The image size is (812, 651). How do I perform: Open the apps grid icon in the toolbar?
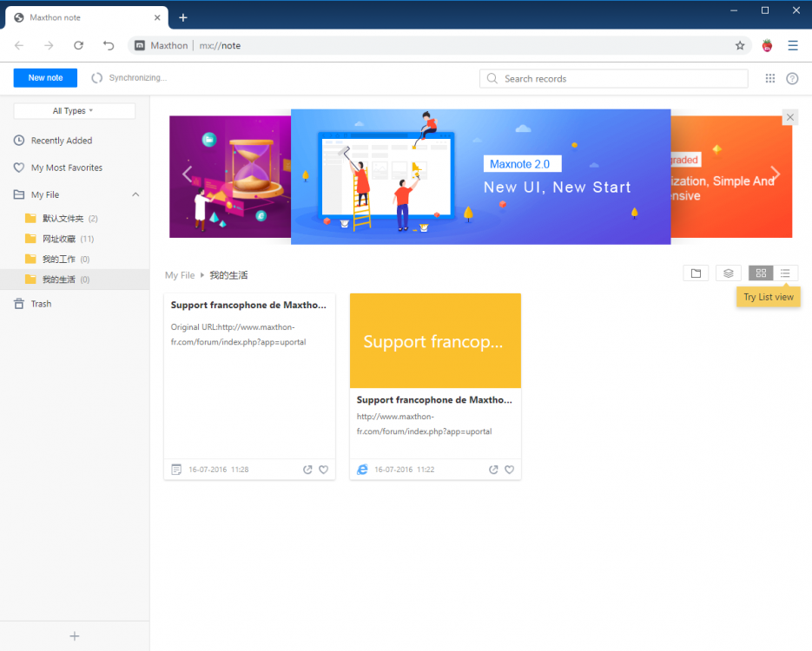pos(769,78)
